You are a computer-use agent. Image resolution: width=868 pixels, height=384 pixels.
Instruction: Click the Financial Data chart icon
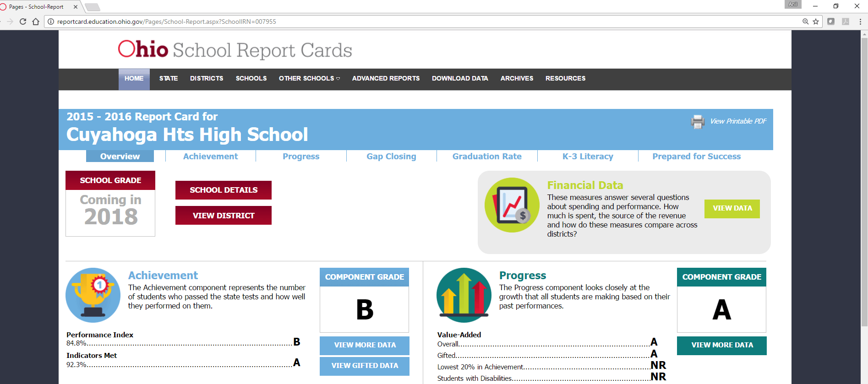[x=512, y=205]
